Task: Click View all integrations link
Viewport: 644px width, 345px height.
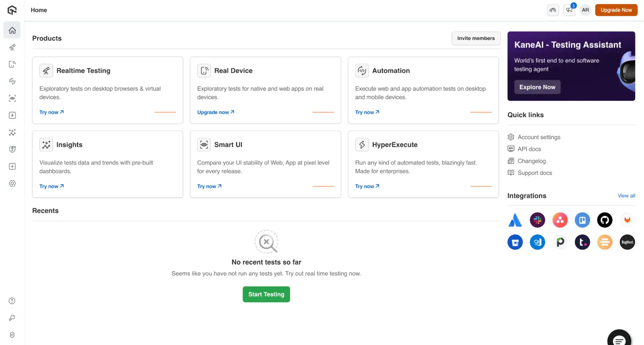Action: (x=626, y=196)
